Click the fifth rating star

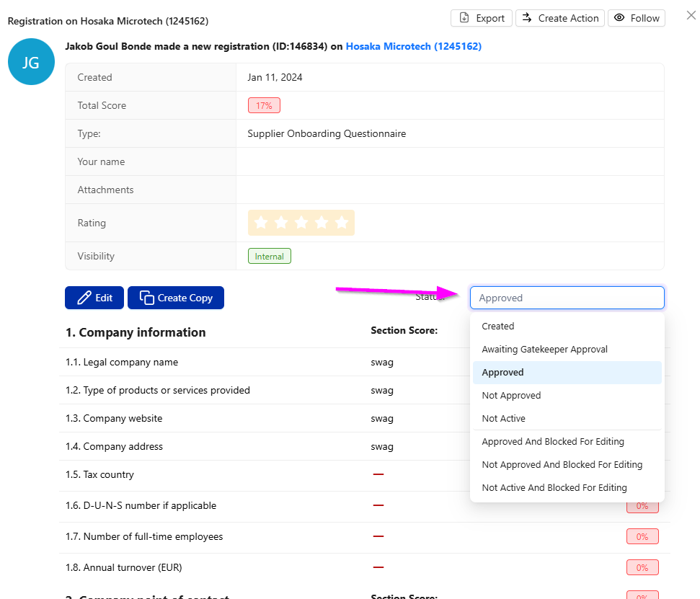[342, 222]
